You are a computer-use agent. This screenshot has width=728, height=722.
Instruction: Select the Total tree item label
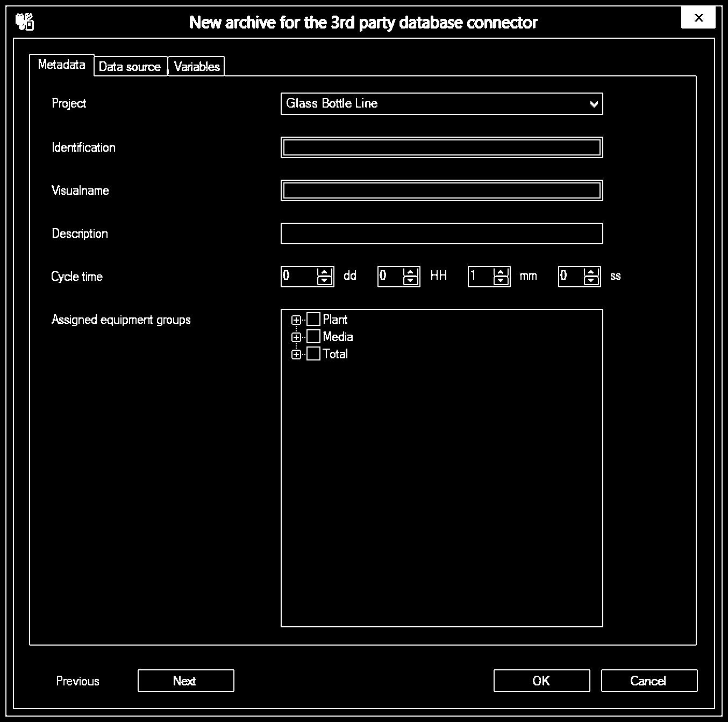(335, 354)
